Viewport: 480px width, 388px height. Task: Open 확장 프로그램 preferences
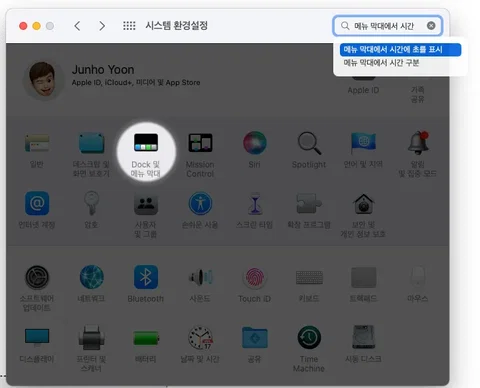point(309,210)
